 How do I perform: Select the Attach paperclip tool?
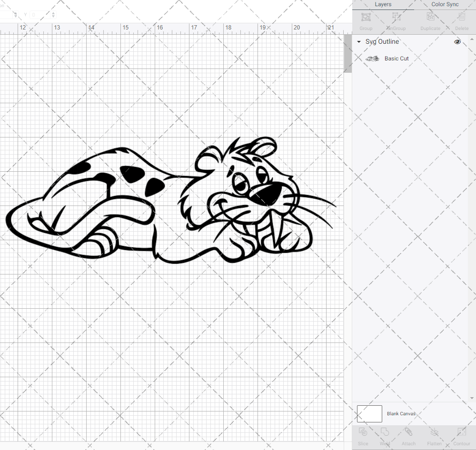pyautogui.click(x=408, y=436)
